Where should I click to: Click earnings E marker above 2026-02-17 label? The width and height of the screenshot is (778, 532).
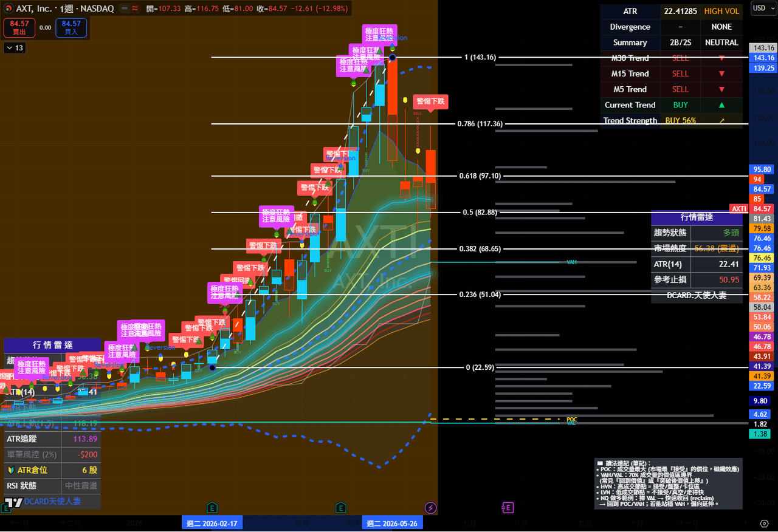pos(212,508)
